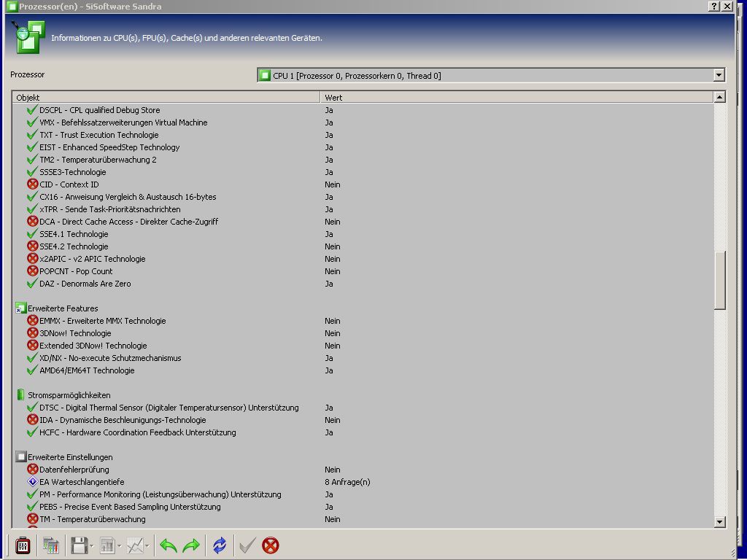The image size is (747, 560).
Task: Click red cross icon beside IDA row
Action: tap(32, 419)
